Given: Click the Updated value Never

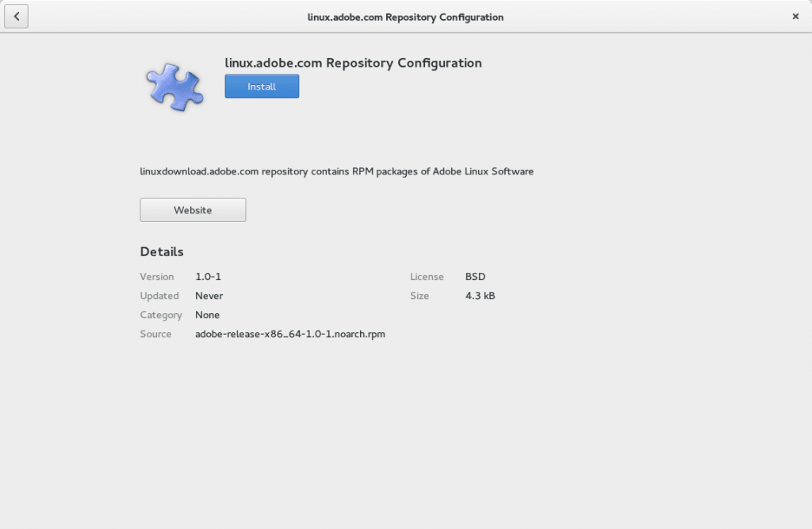Looking at the screenshot, I should tap(209, 296).
